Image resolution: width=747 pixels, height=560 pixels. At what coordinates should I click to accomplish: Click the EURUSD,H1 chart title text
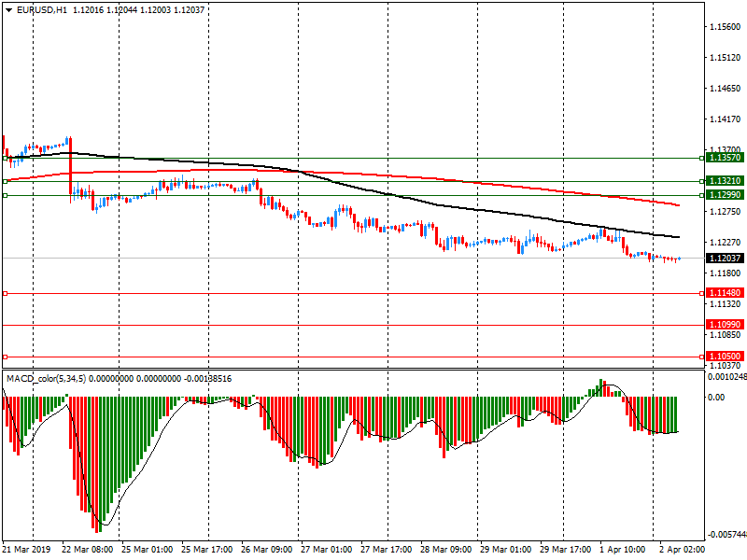pyautogui.click(x=41, y=9)
